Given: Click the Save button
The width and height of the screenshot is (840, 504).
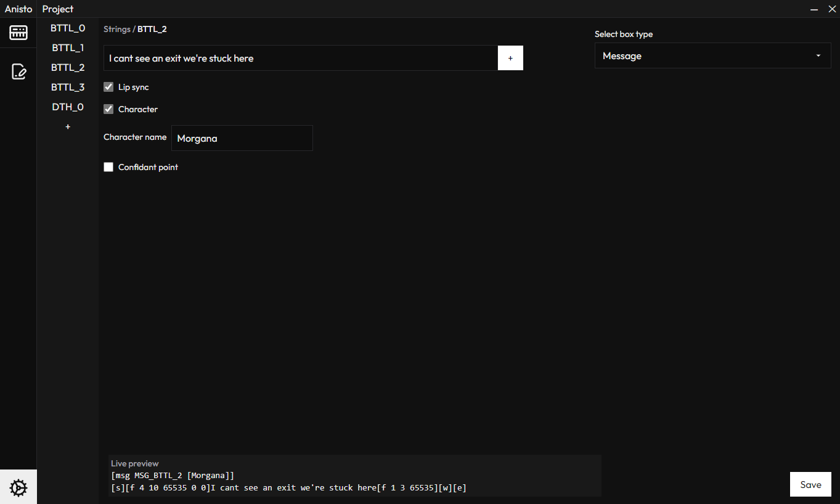Looking at the screenshot, I should click(x=810, y=484).
